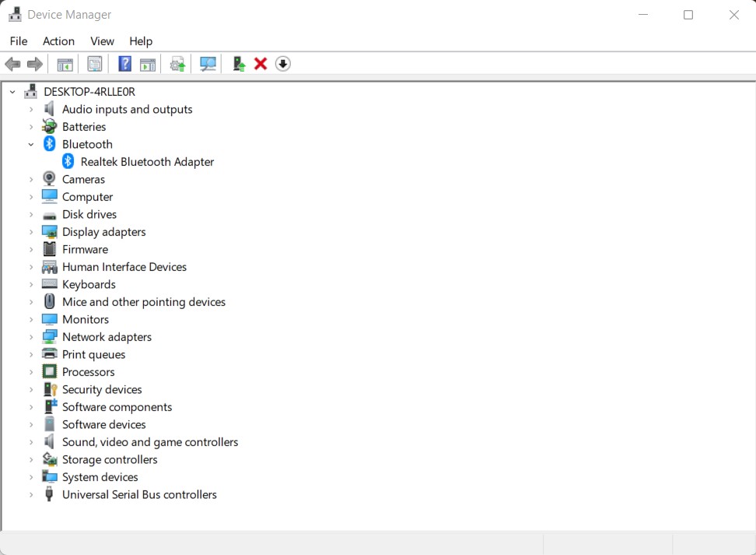Click the Update driver toolbar icon
The width and height of the screenshot is (756, 555).
coord(177,63)
